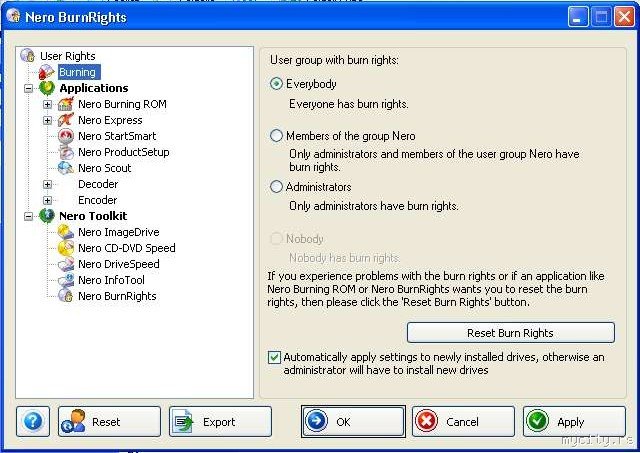Select Nero StartSmart label in tree

[117, 136]
